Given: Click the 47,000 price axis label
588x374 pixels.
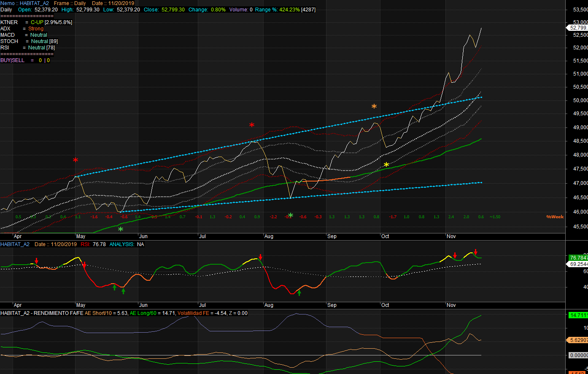Looking at the screenshot, I should [x=580, y=183].
